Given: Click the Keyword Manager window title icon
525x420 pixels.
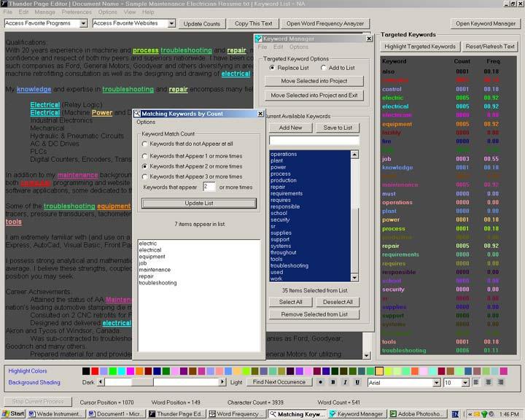Looking at the screenshot, I should tap(258, 39).
